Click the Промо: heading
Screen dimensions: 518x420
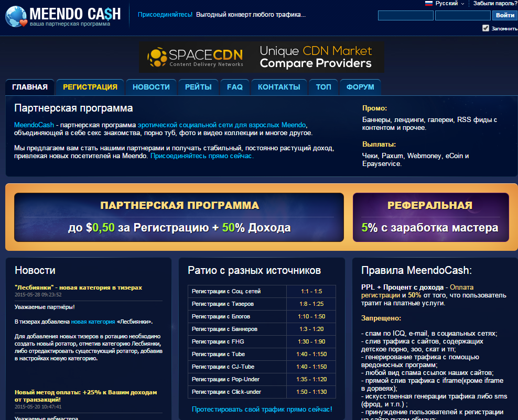pos(374,108)
